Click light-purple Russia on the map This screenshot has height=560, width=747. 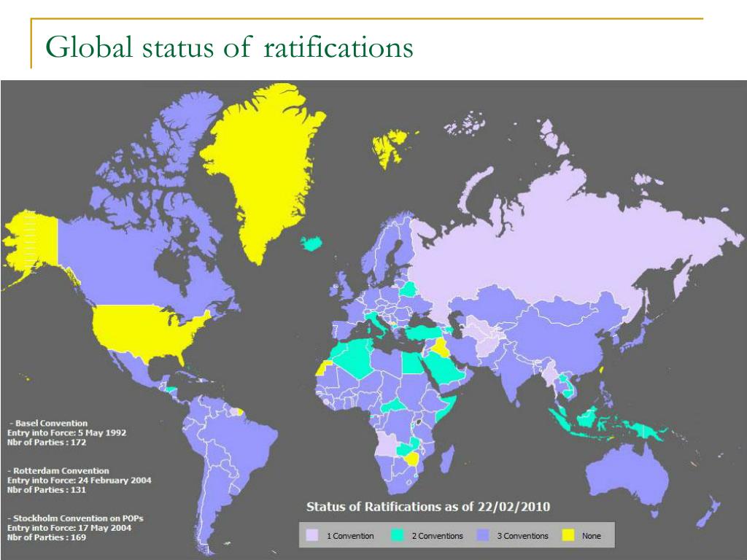point(548,243)
